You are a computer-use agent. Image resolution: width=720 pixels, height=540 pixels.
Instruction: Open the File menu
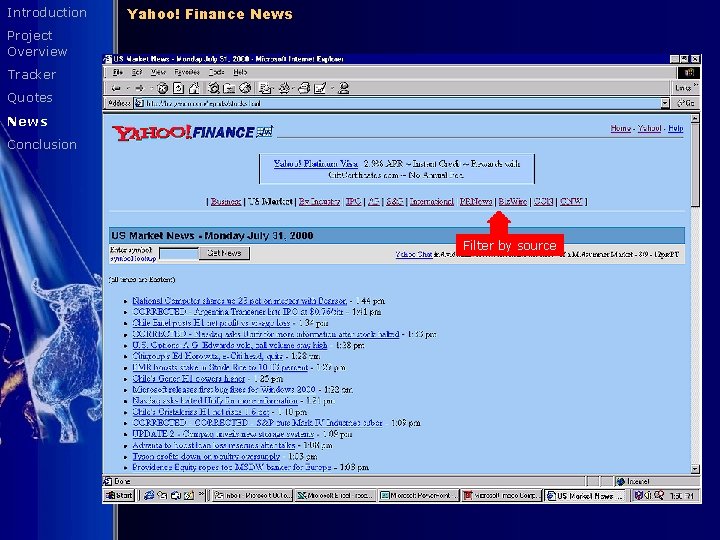pyautogui.click(x=118, y=72)
